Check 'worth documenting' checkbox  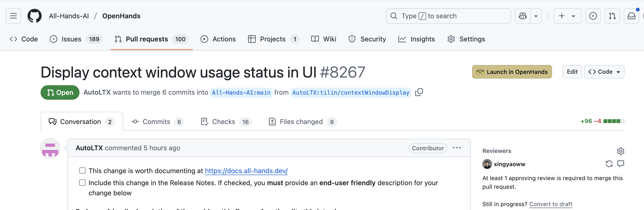pyautogui.click(x=82, y=171)
